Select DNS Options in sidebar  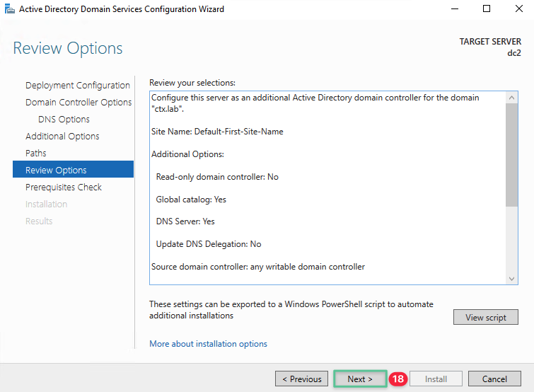[x=64, y=120]
